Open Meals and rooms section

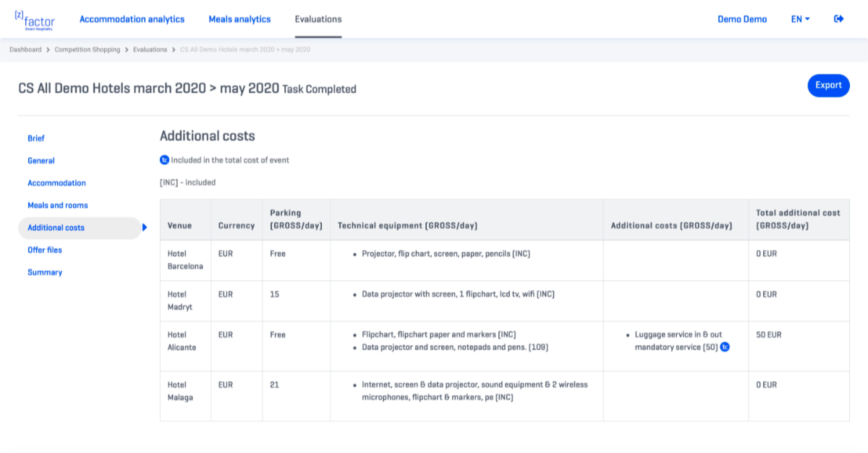point(58,205)
